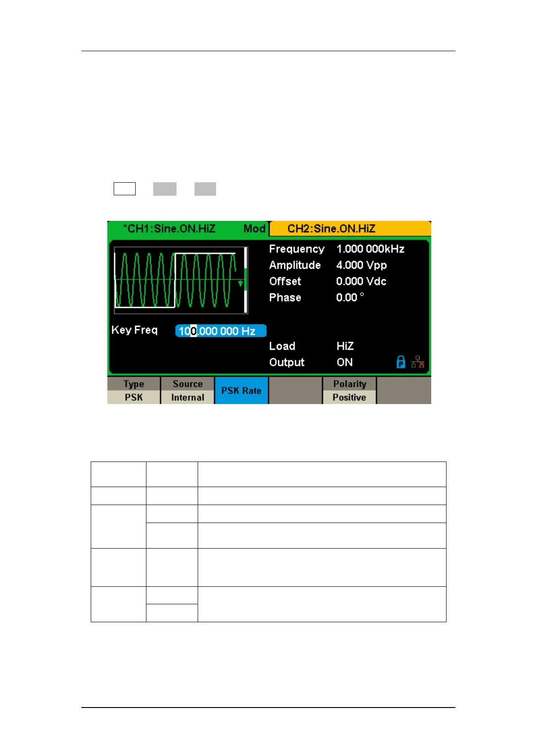535x756 pixels.
Task: Click the network disconnected status icon
Action: [417, 362]
